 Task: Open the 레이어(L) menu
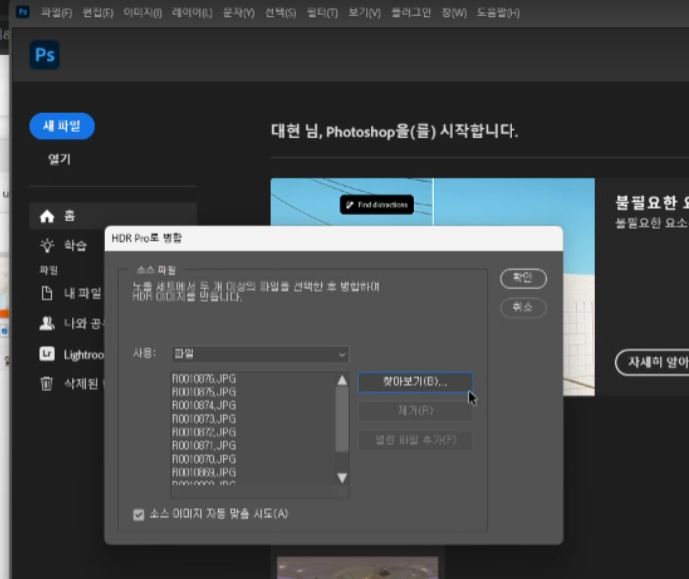tap(192, 13)
